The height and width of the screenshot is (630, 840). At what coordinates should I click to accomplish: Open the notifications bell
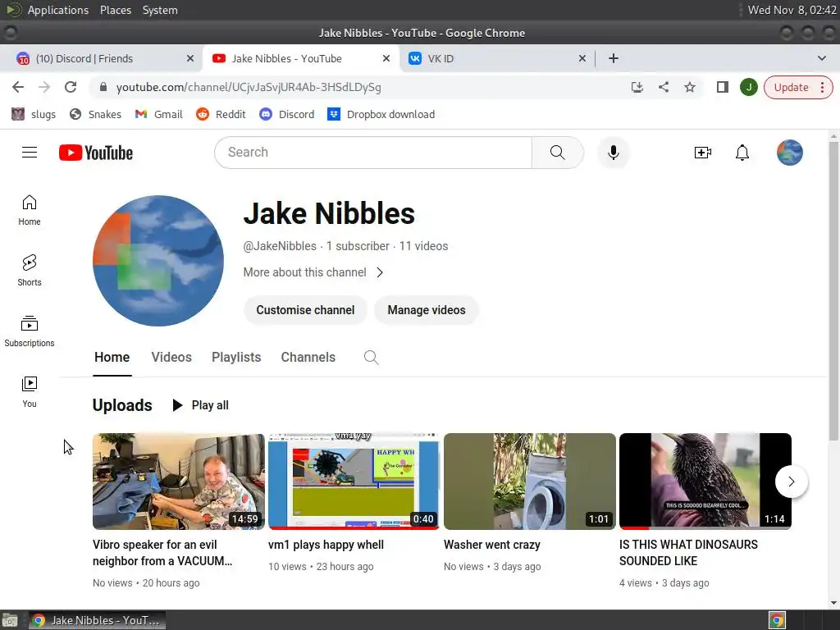pyautogui.click(x=742, y=153)
